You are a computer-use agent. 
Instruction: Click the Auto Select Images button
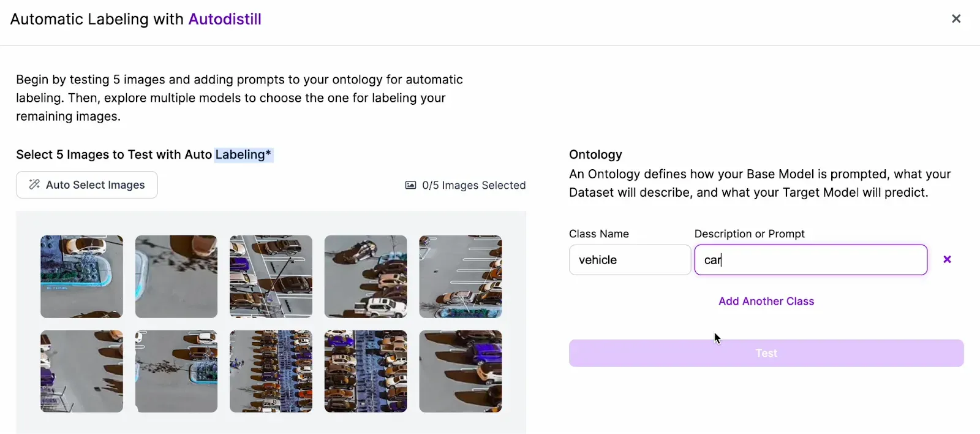coord(86,185)
